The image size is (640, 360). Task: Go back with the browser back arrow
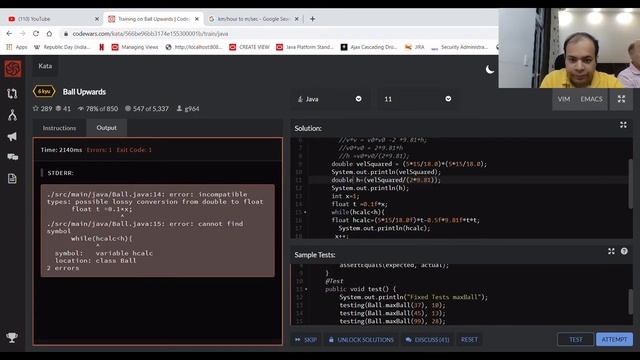[9, 33]
